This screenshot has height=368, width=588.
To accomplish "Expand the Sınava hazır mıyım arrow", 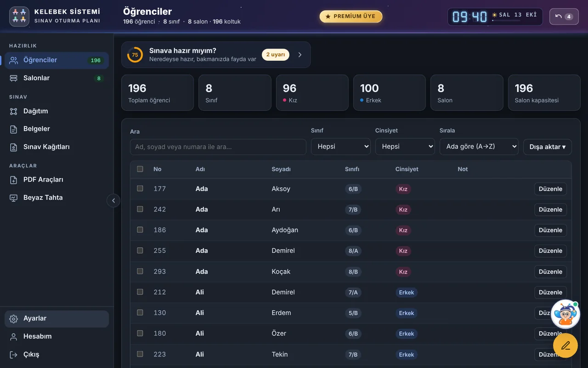I will coord(300,55).
